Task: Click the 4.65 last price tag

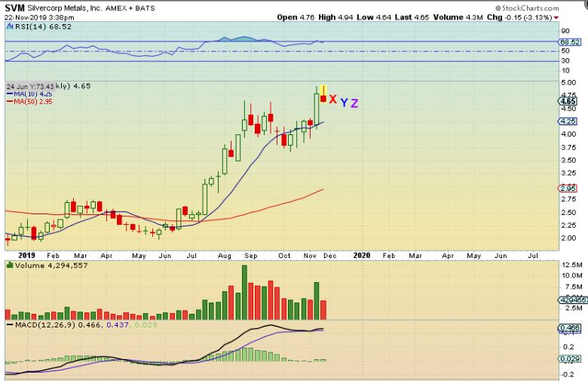Action: click(x=568, y=101)
